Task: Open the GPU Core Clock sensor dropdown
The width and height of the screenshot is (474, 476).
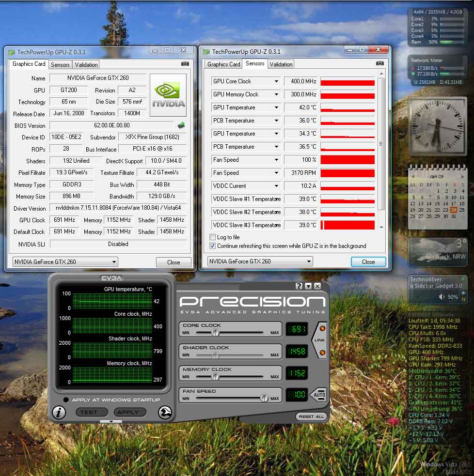Action: (276, 81)
